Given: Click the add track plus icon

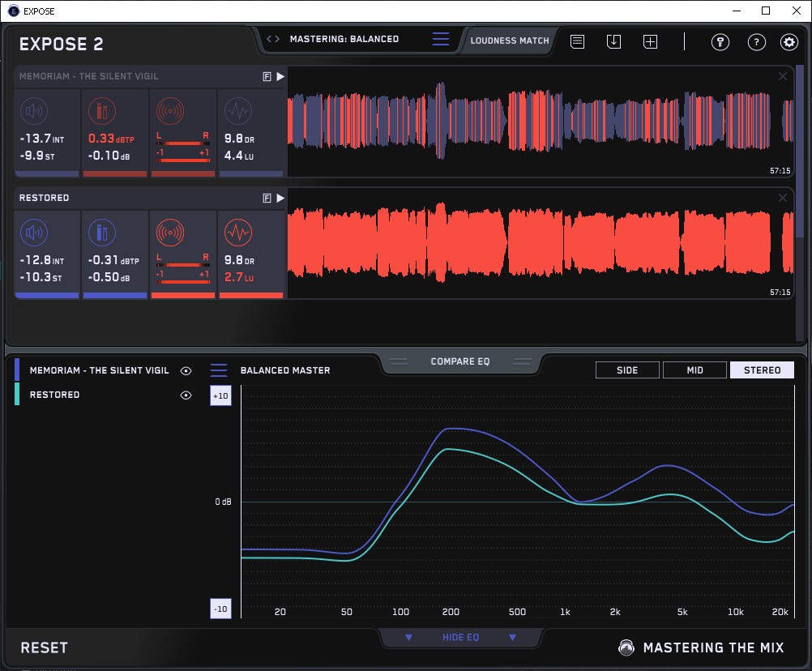Looking at the screenshot, I should point(650,41).
